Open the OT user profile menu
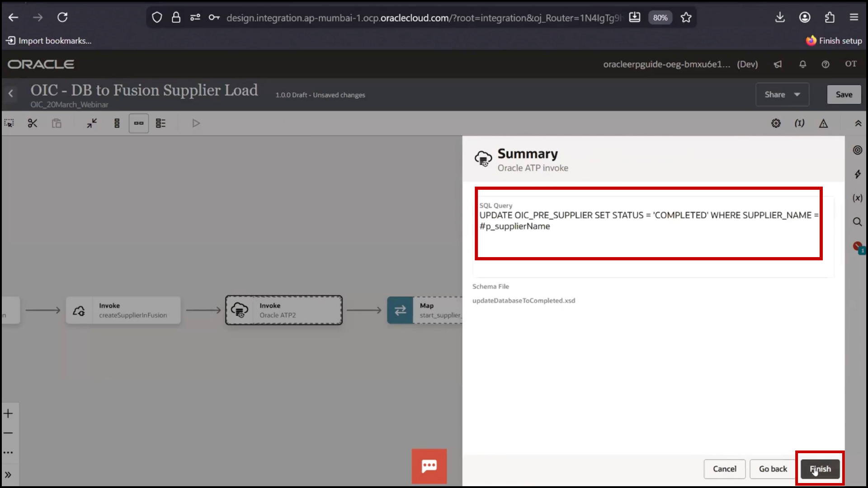Image resolution: width=868 pixels, height=488 pixels. pos(851,64)
